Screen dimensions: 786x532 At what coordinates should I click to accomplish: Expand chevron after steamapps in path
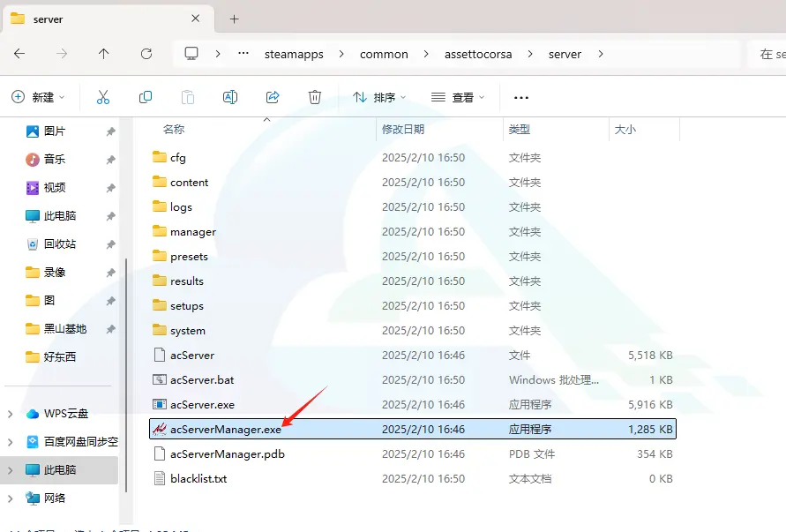pos(341,54)
